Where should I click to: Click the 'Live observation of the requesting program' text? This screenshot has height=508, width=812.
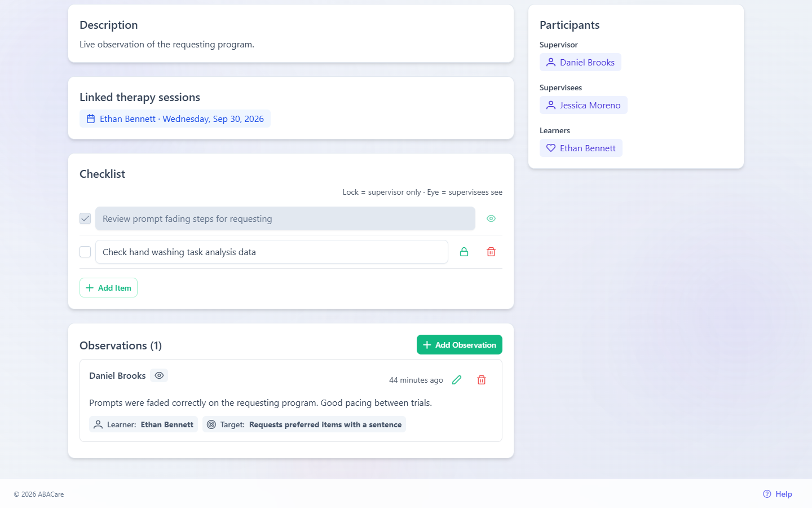point(167,44)
